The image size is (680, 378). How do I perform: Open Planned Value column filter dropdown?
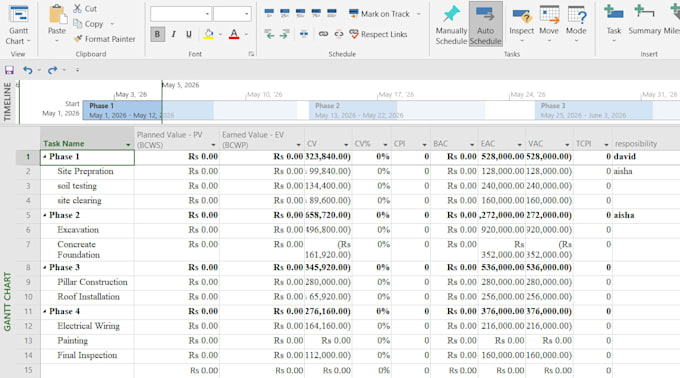[213, 144]
